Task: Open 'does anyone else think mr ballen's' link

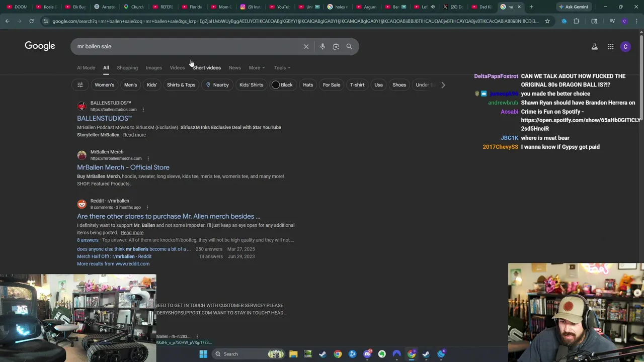Action: click(133, 249)
